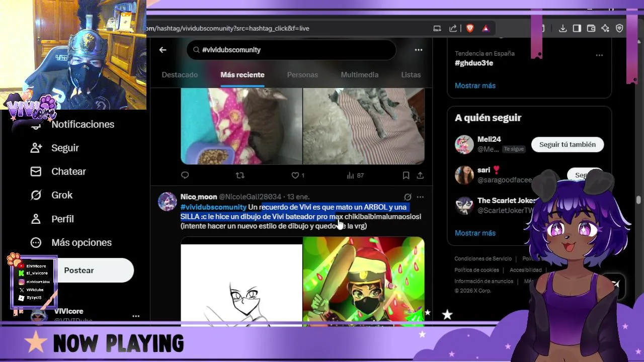644x362 pixels.
Task: Click the #ghduo31e trending topic
Action: pos(474,63)
